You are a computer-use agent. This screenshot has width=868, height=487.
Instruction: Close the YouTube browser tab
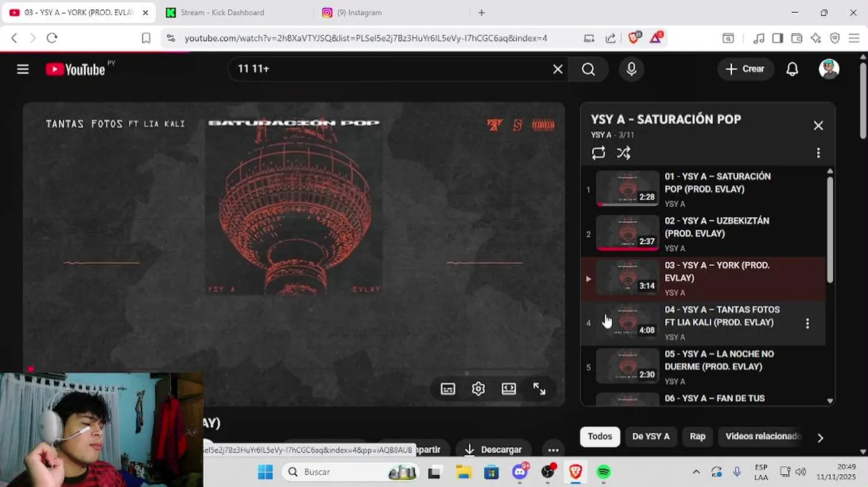(x=145, y=12)
